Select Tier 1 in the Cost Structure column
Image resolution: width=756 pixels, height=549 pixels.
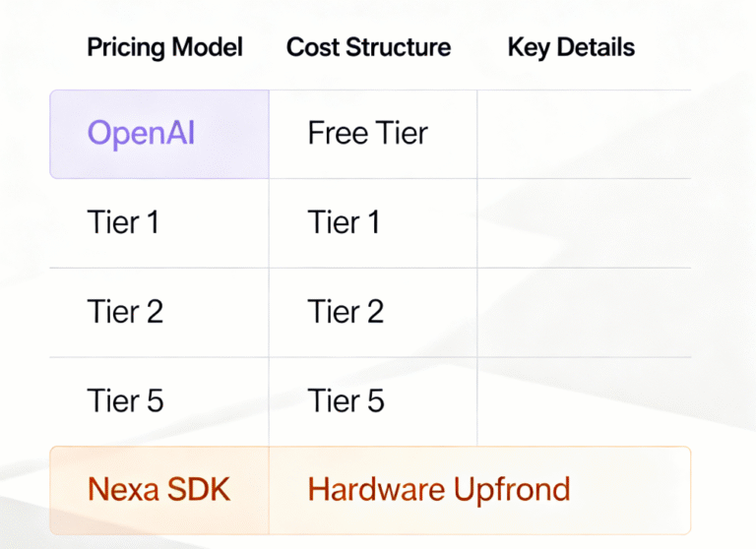(344, 223)
